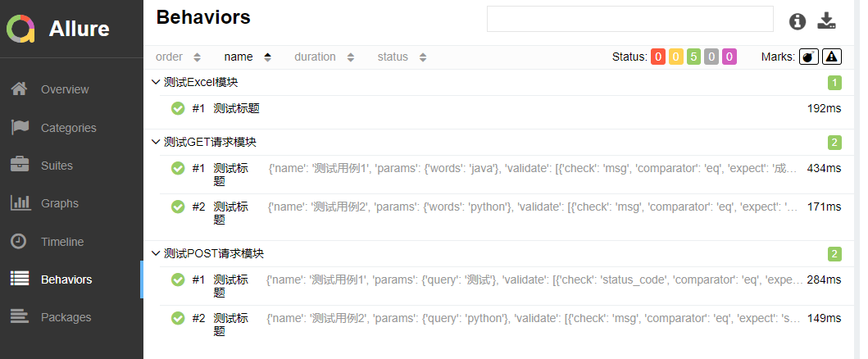Click the green count badge for GET请求模块
This screenshot has height=359, width=868.
point(834,143)
